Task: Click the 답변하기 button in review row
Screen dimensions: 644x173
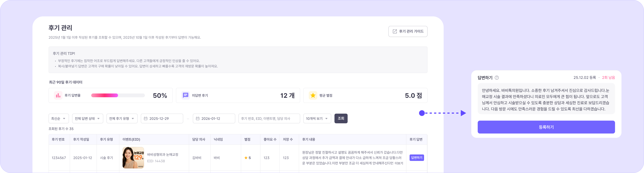Action: coord(417,158)
